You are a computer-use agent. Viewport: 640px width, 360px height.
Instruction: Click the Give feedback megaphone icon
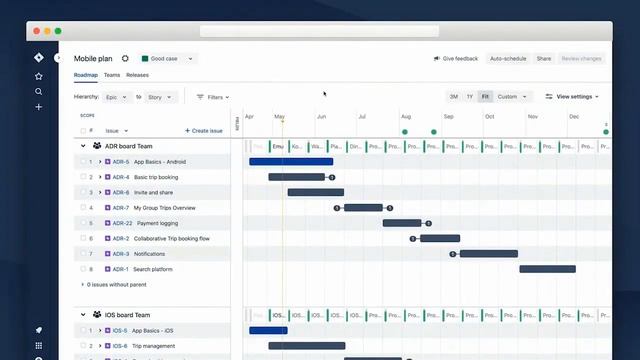coord(436,58)
